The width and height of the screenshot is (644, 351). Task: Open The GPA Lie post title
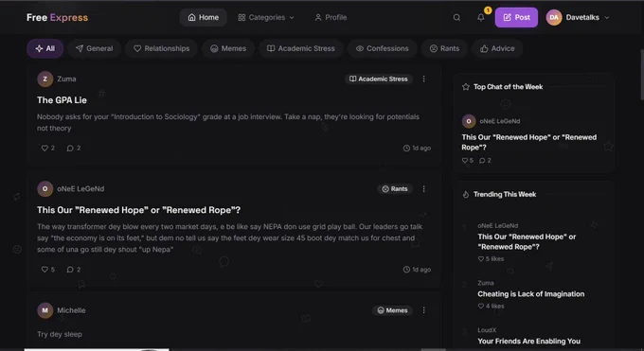click(62, 100)
